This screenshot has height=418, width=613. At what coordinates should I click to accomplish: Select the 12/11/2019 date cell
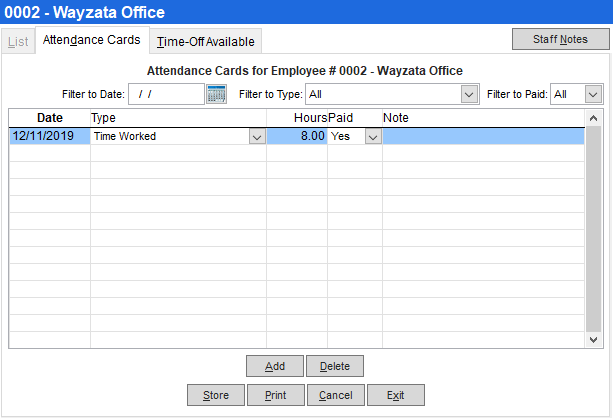coord(49,137)
